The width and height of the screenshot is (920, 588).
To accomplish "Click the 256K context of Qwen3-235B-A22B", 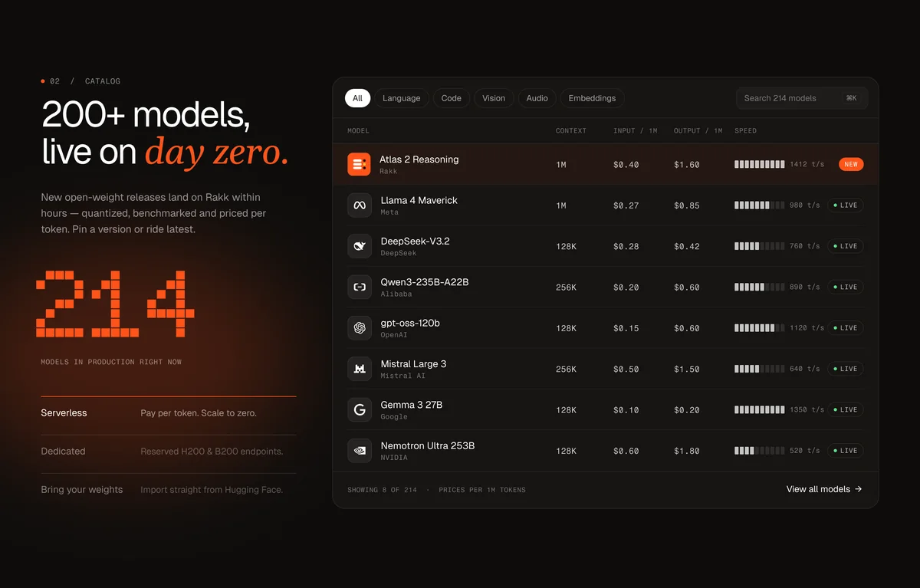I will [x=567, y=287].
